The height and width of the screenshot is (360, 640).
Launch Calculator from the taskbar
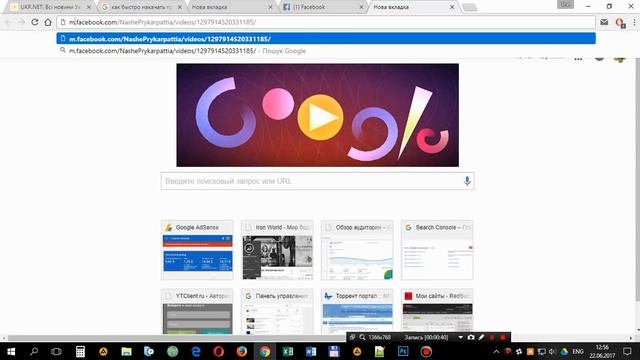(x=80, y=351)
